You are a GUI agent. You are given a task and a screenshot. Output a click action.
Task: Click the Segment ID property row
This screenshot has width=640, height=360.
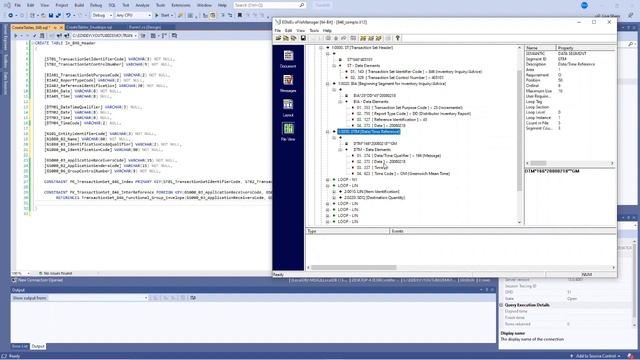(x=570, y=59)
